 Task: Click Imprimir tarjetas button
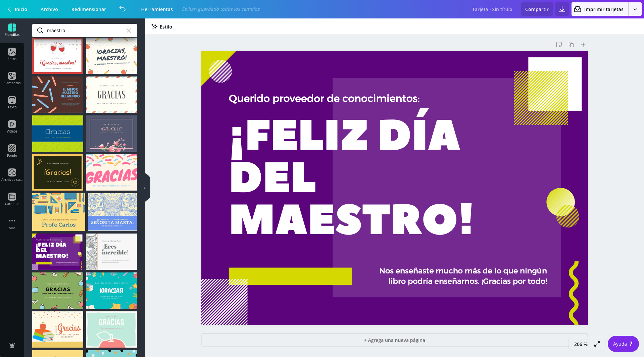[x=600, y=9]
